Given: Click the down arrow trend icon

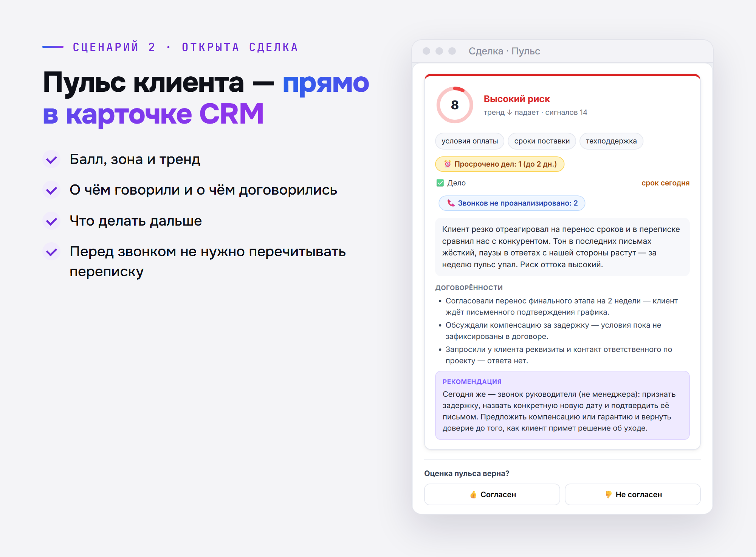Looking at the screenshot, I should pyautogui.click(x=510, y=112).
